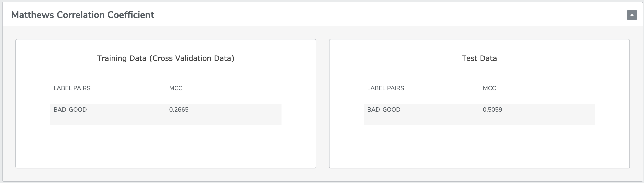Select BAD-GOOD label in Test Data table
Viewport: 644px width, 183px height.
coord(383,109)
